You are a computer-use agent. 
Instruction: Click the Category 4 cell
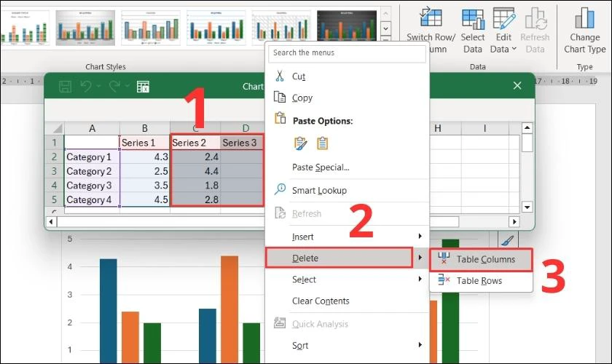coord(92,199)
